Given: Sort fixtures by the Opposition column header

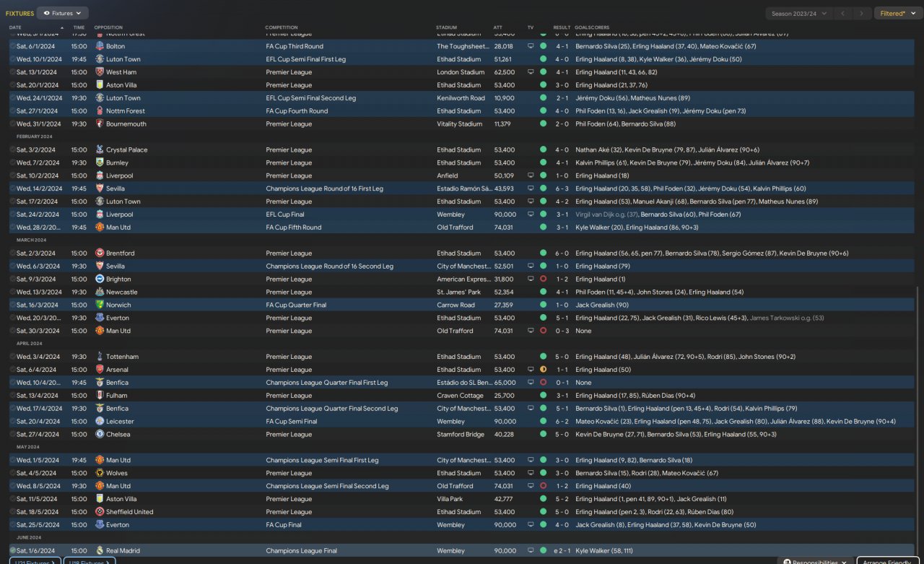Looking at the screenshot, I should (x=108, y=27).
